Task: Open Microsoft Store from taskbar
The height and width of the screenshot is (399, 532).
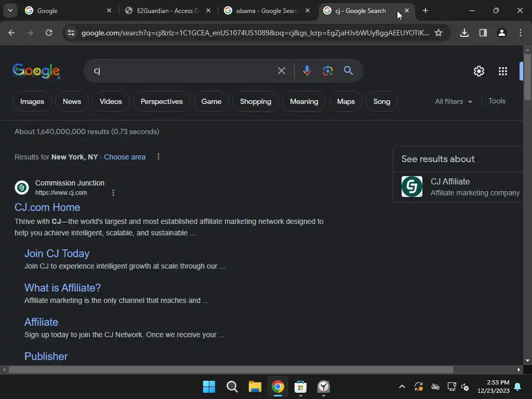Action: pyautogui.click(x=301, y=387)
